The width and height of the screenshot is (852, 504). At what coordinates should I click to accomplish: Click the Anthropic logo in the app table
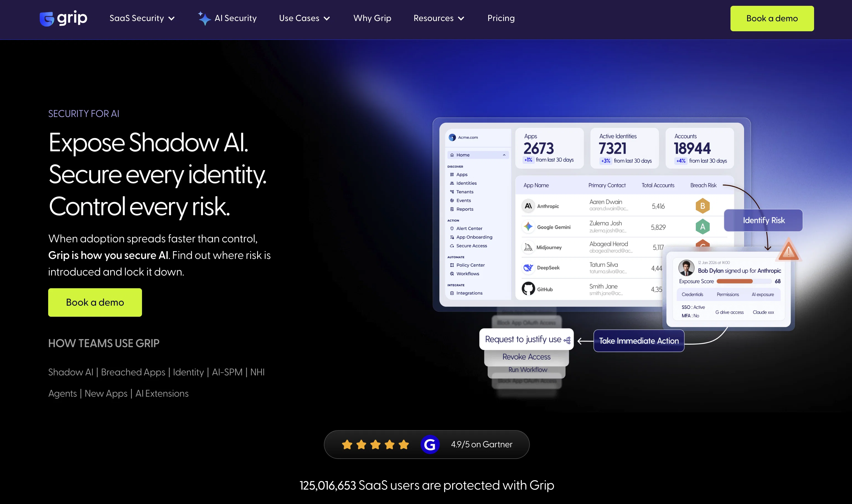pos(528,206)
